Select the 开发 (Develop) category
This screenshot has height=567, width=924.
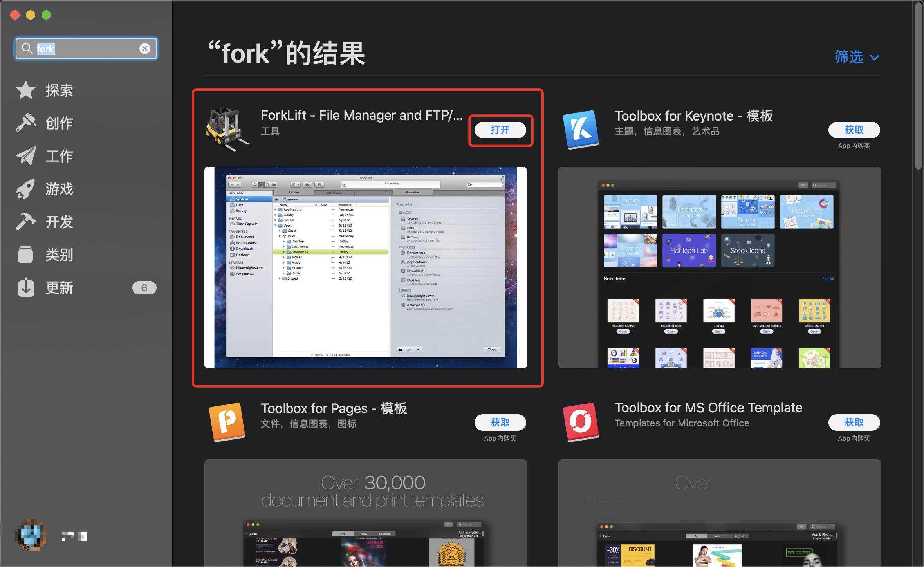[59, 222]
